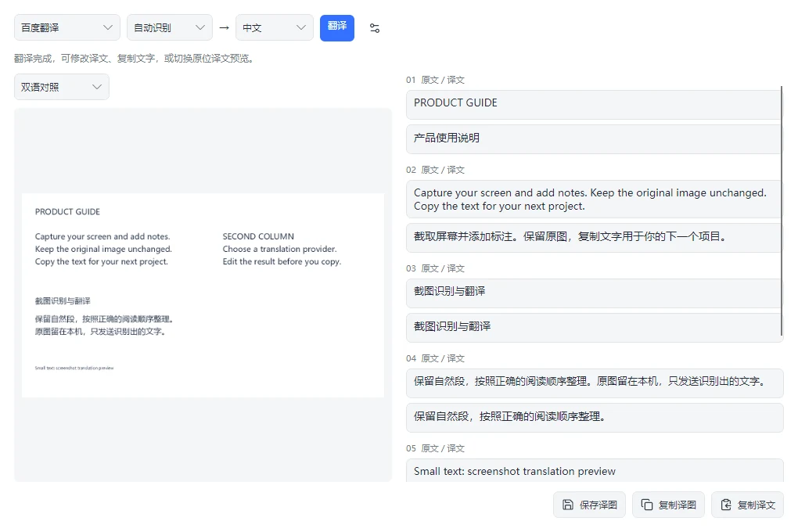Click the 截图识别与翻译 heading in the preview image
This screenshot has width=798, height=532.
tap(63, 301)
